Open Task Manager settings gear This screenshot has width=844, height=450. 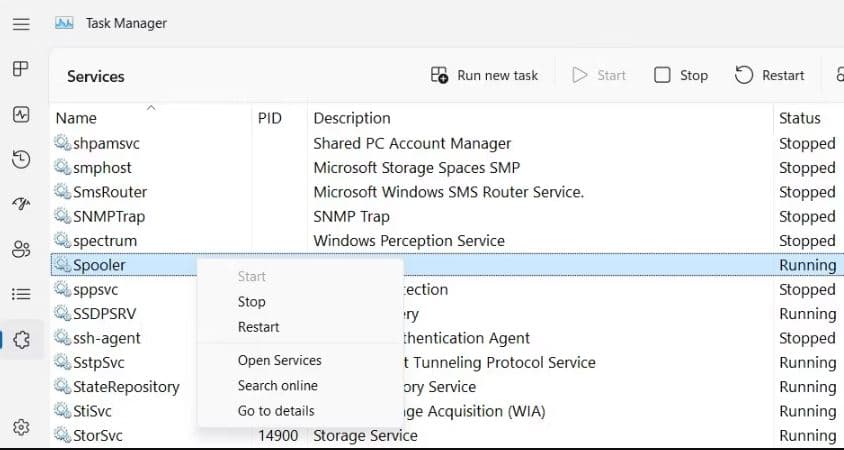point(21,428)
